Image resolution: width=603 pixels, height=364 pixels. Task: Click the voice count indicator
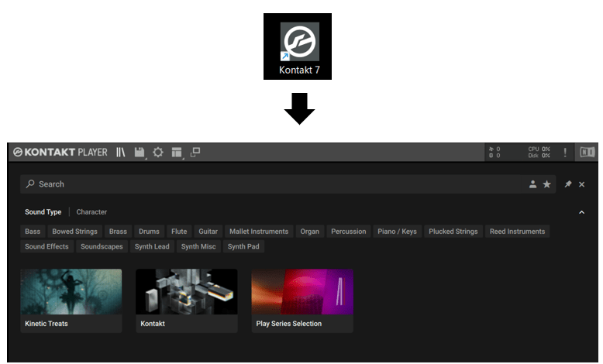tap(494, 149)
